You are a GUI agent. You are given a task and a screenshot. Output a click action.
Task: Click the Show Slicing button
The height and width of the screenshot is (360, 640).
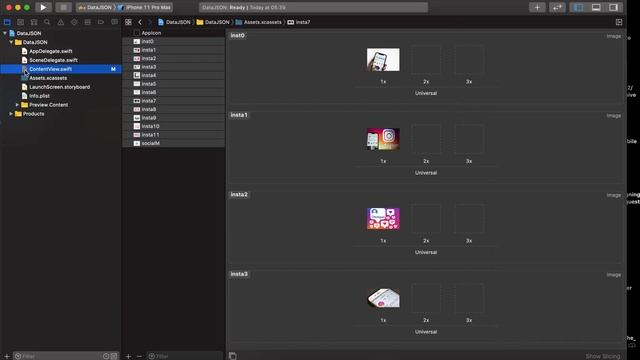click(603, 356)
